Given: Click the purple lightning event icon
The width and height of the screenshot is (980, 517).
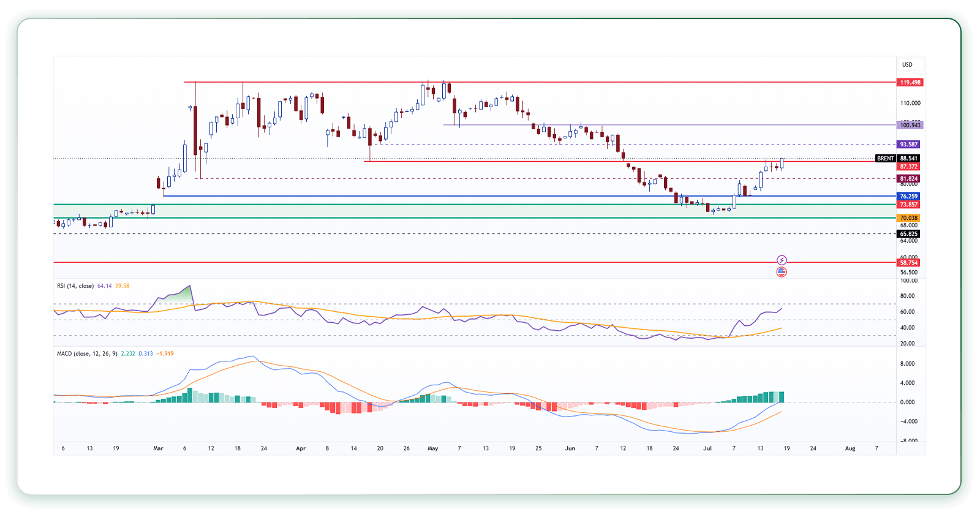Looking at the screenshot, I should 782,260.
